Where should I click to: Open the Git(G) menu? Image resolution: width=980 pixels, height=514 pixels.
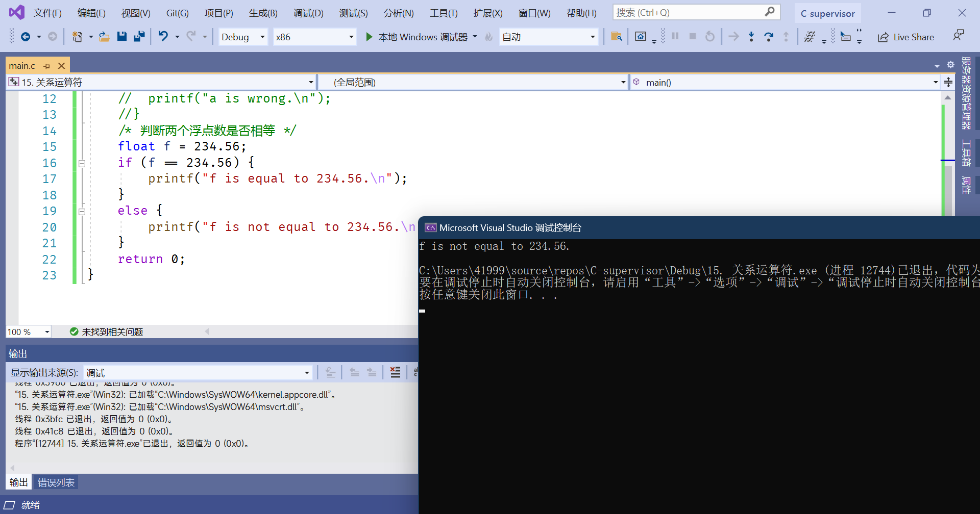178,13
